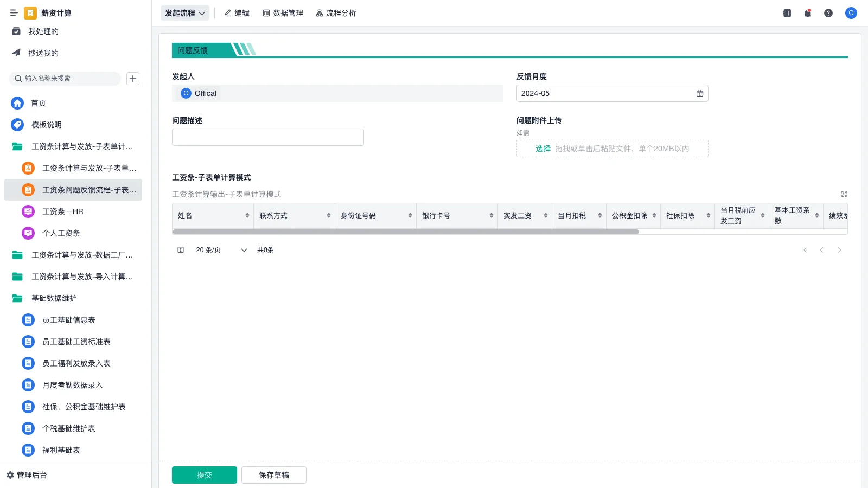Open 福利基础表 form
Image resolution: width=868 pixels, height=488 pixels.
(73, 450)
